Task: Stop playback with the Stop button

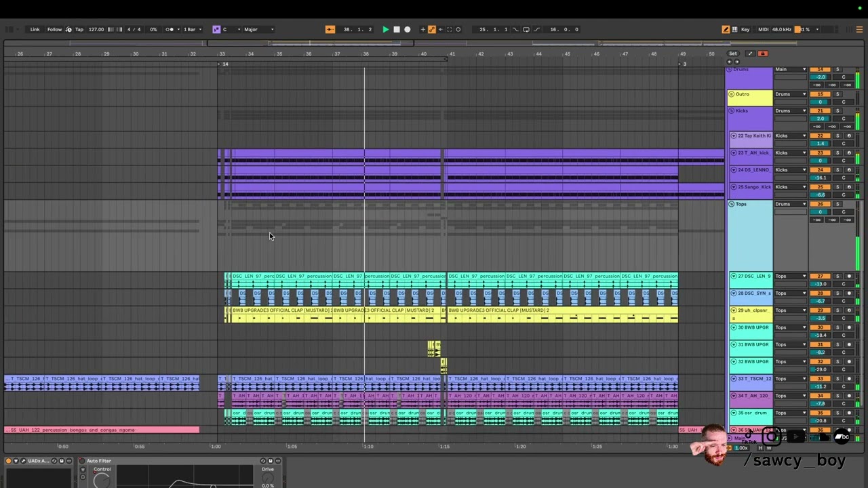Action: (x=397, y=29)
